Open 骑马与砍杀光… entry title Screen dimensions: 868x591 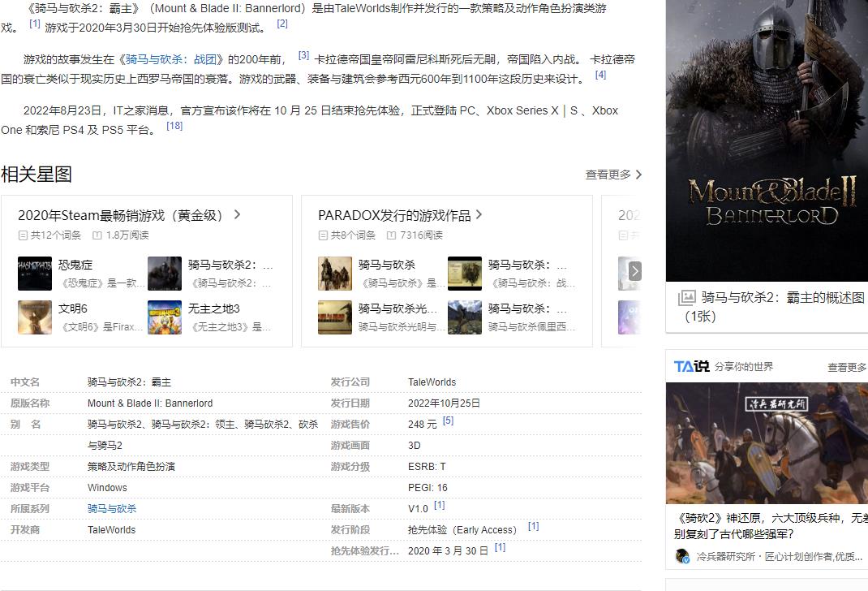click(x=397, y=308)
